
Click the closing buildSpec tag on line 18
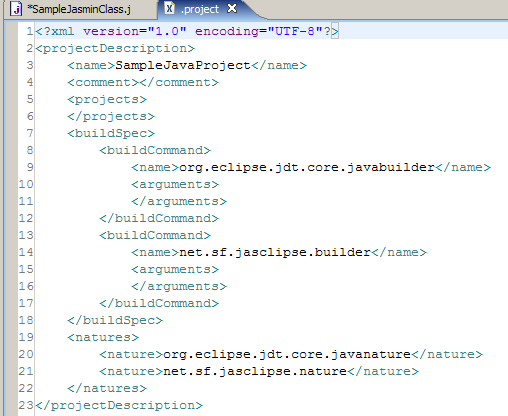(x=115, y=320)
